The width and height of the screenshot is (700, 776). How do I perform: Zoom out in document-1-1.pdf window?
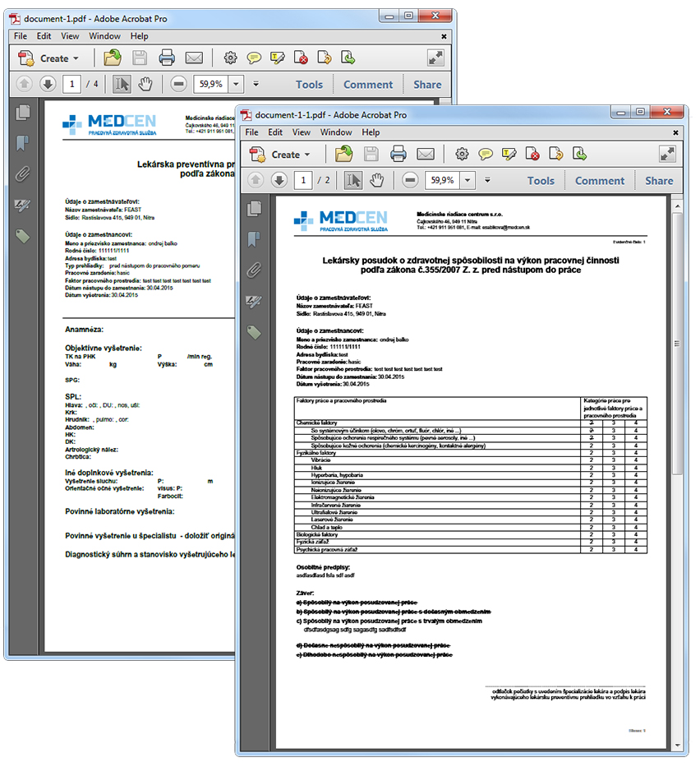click(410, 180)
